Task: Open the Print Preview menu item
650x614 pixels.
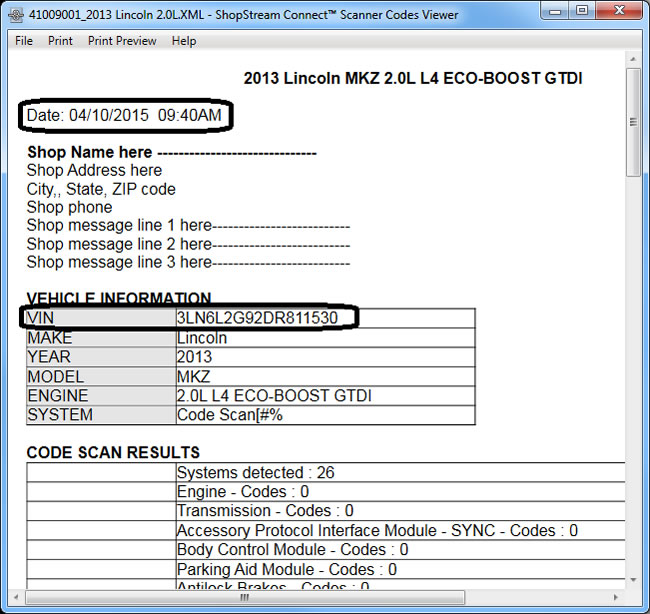Action: [122, 41]
